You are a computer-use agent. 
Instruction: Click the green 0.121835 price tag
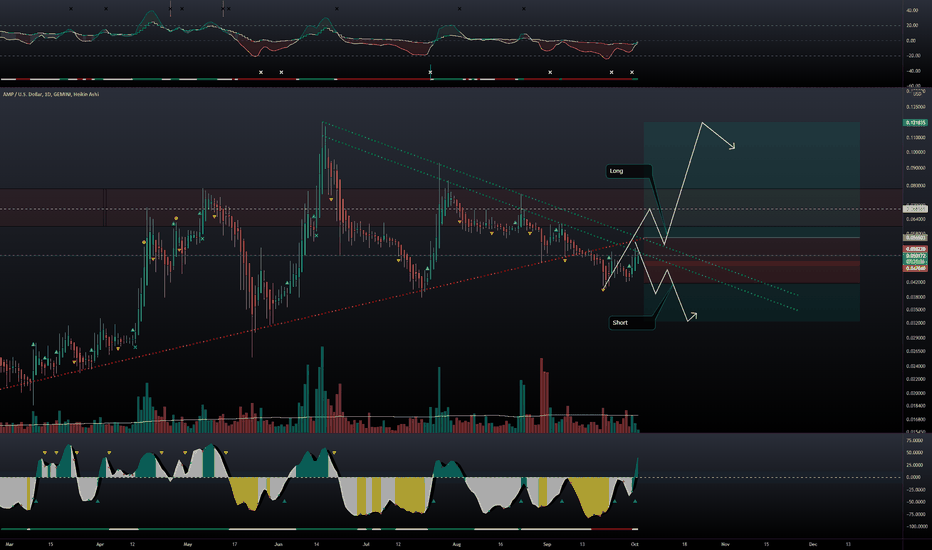pyautogui.click(x=915, y=122)
